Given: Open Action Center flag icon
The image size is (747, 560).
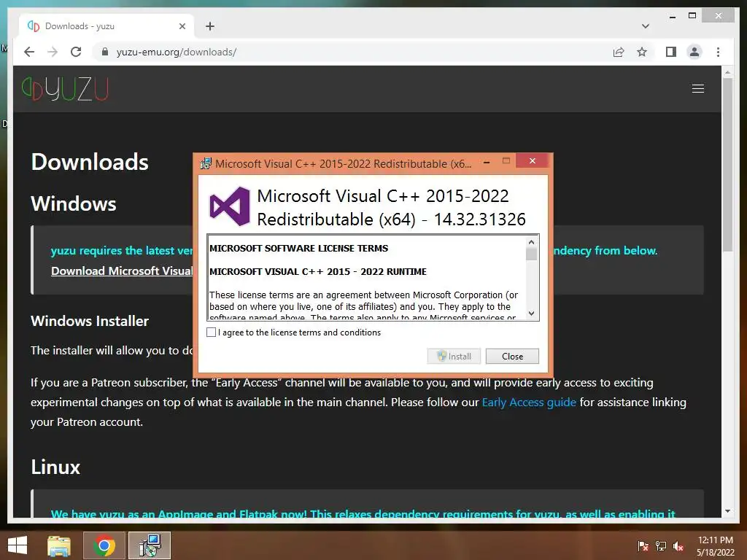Looking at the screenshot, I should pyautogui.click(x=643, y=546).
